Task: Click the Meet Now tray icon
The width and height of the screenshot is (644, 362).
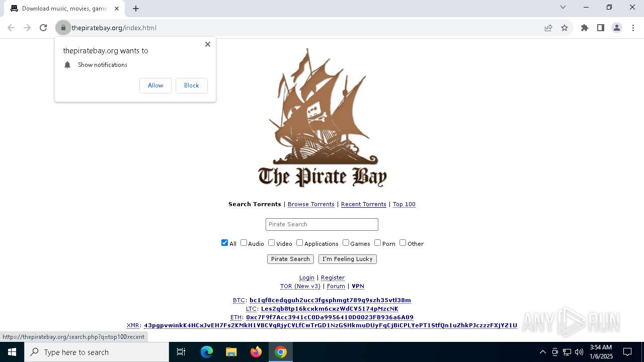Action: point(555,352)
